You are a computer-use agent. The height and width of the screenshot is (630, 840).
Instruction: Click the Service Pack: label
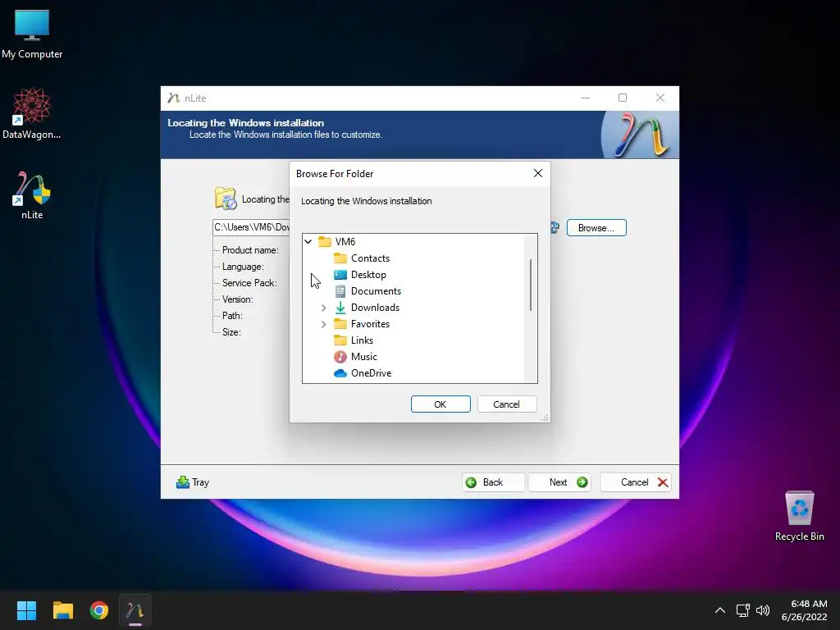[249, 283]
